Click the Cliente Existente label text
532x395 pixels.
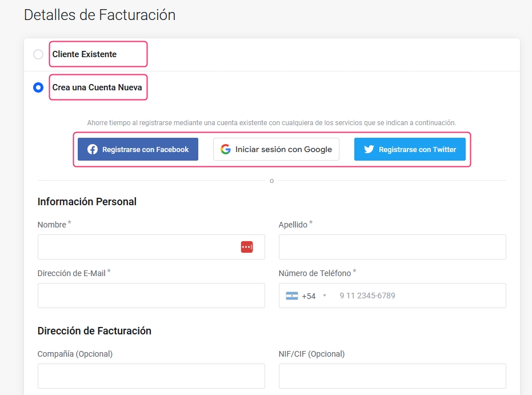pyautogui.click(x=85, y=54)
